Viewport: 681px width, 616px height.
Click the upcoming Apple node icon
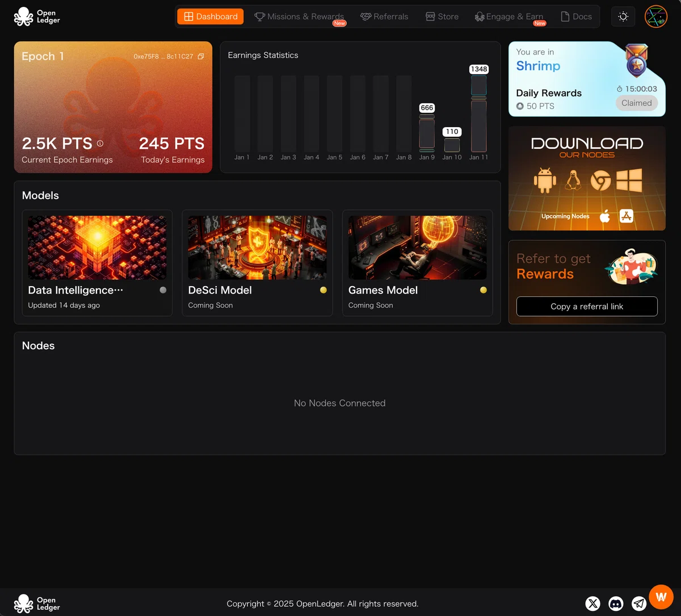coord(605,216)
